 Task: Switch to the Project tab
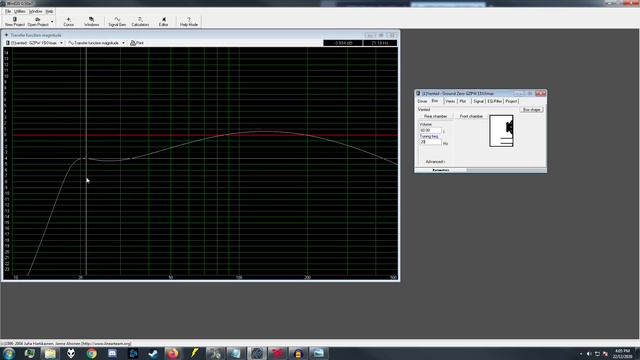(x=511, y=101)
